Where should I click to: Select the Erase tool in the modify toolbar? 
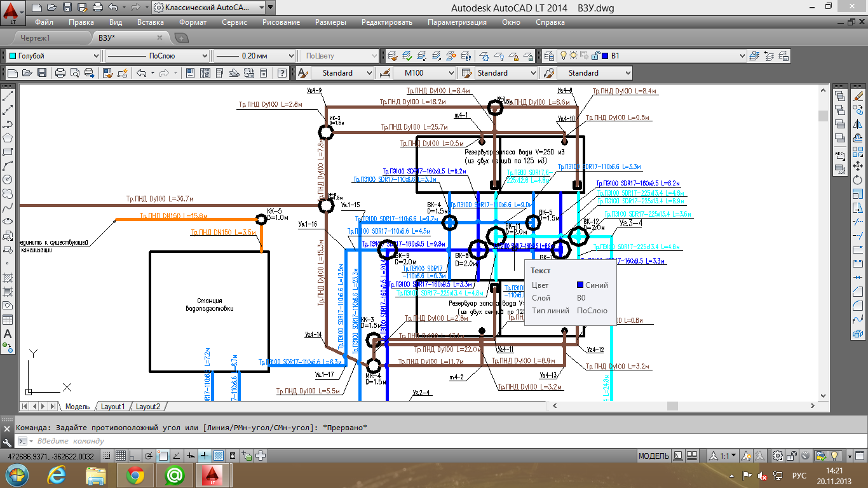(x=857, y=97)
